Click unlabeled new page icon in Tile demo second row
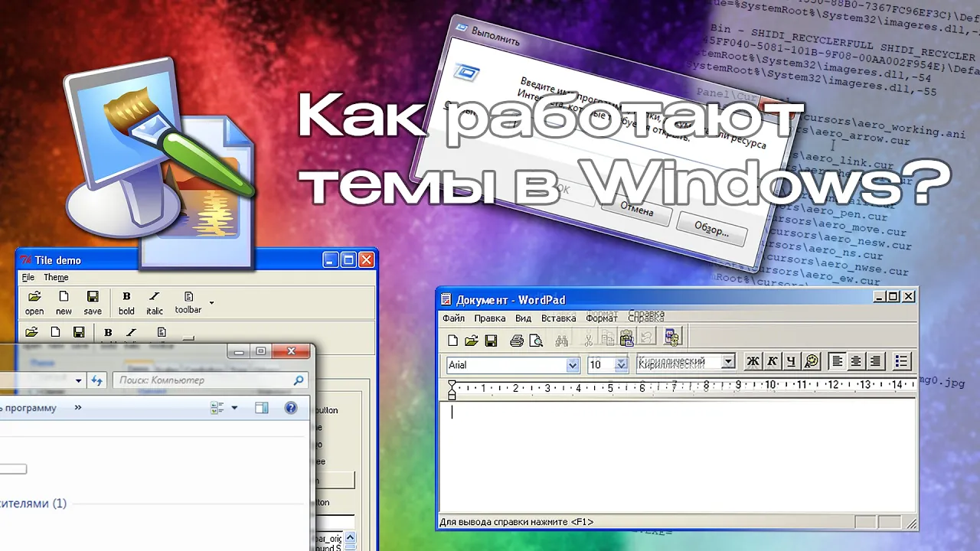 (x=55, y=332)
